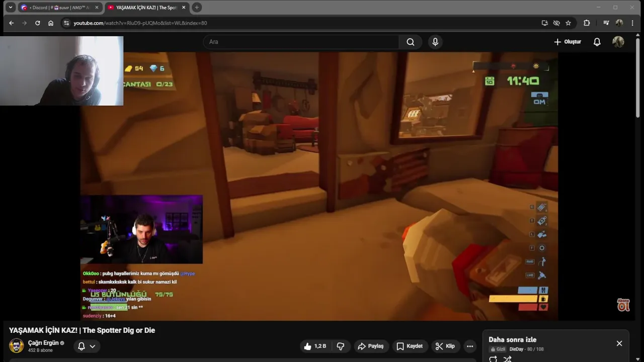Open Chrome media control icon
The width and height of the screenshot is (644, 362).
tap(606, 23)
